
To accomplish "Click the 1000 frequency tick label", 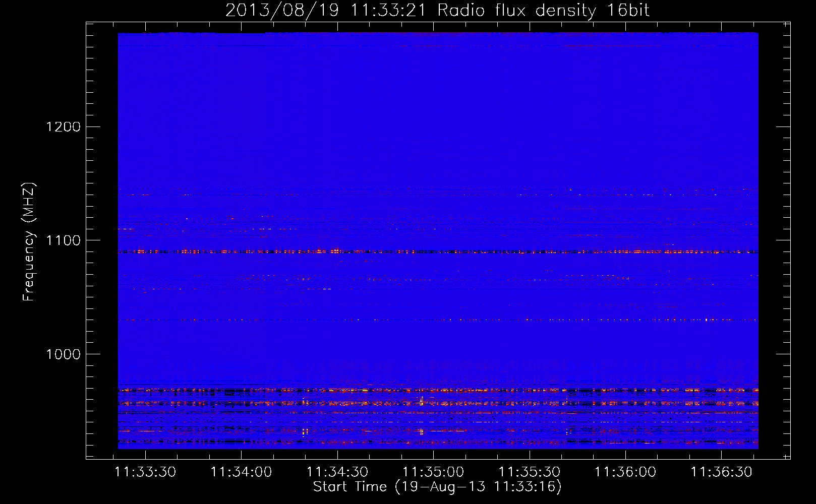I will coord(63,354).
